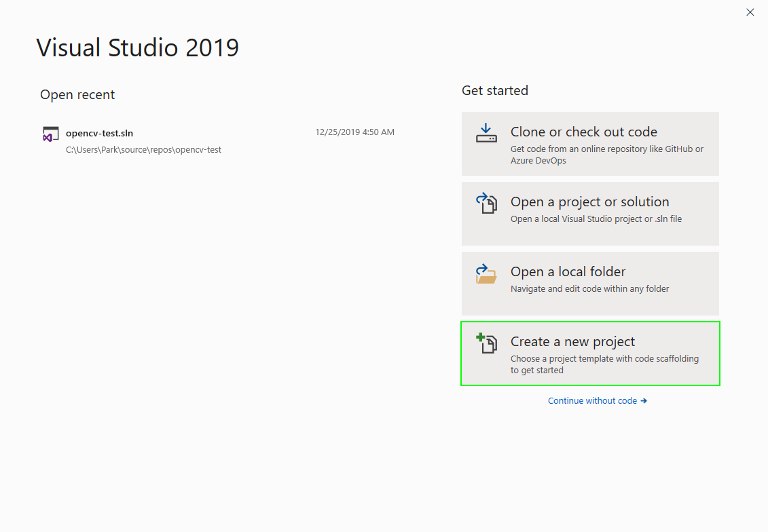Image resolution: width=768 pixels, height=532 pixels.
Task: Click the open project document icon
Action: tap(486, 203)
